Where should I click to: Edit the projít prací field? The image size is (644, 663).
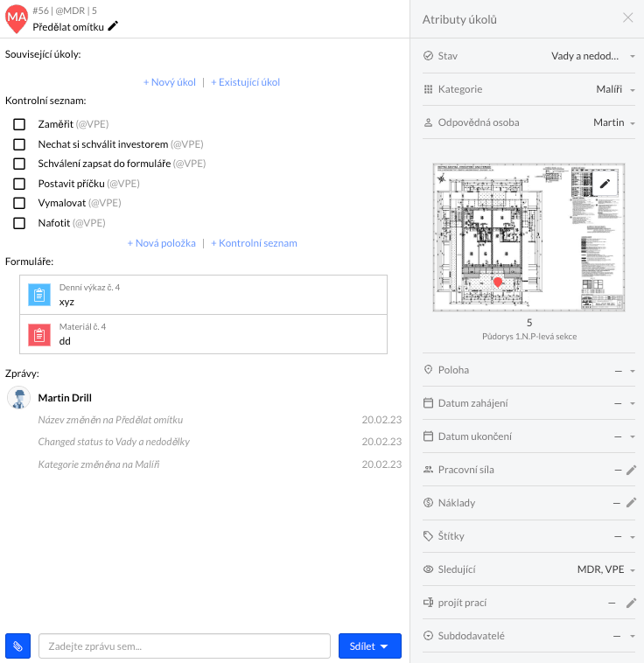click(x=631, y=603)
